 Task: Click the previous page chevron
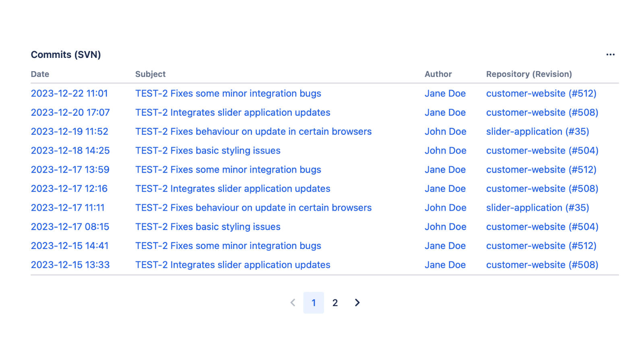pos(292,302)
